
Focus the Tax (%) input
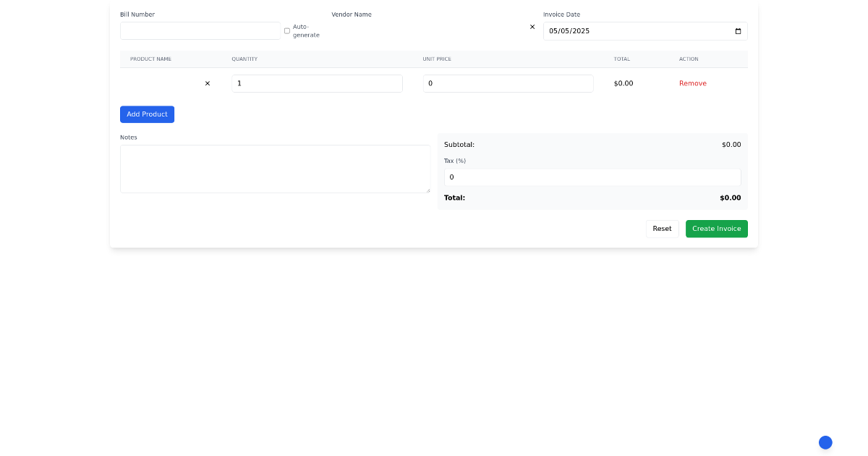pyautogui.click(x=592, y=177)
